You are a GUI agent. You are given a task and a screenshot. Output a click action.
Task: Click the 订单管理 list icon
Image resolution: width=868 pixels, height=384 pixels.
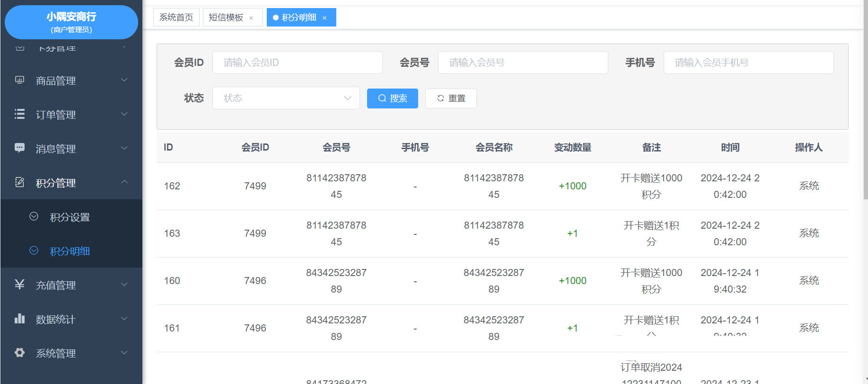click(19, 114)
